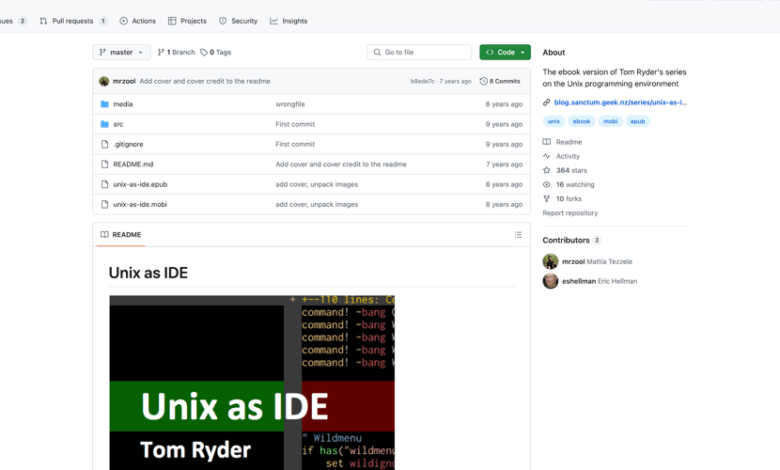The height and width of the screenshot is (470, 780).
Task: Open the Insights tab
Action: click(289, 21)
